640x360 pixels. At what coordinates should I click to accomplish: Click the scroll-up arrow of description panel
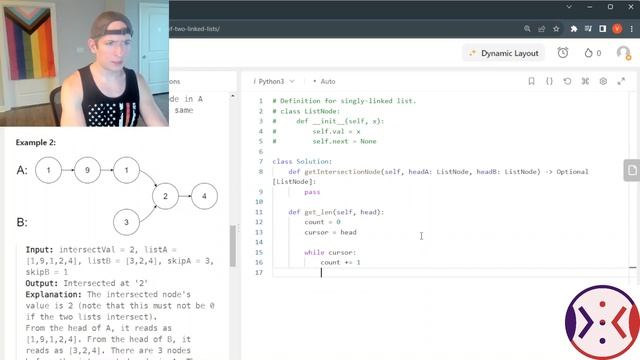pos(233,96)
